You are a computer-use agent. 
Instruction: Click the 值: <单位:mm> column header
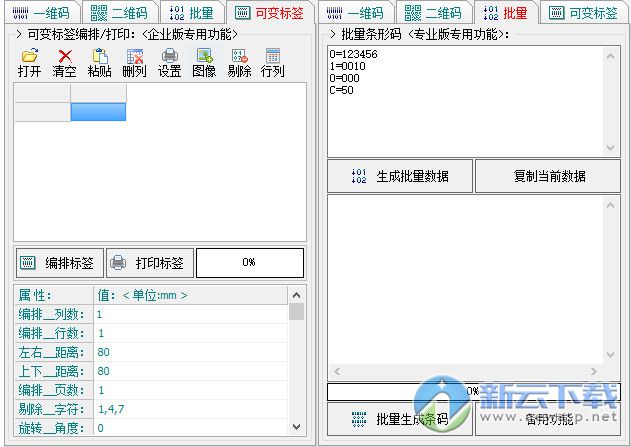(x=191, y=295)
